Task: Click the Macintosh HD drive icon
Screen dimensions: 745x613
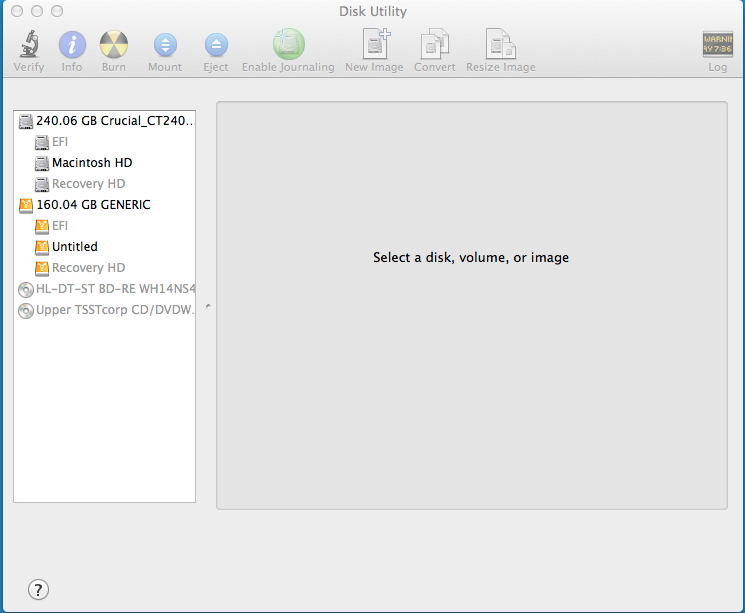Action: point(42,163)
